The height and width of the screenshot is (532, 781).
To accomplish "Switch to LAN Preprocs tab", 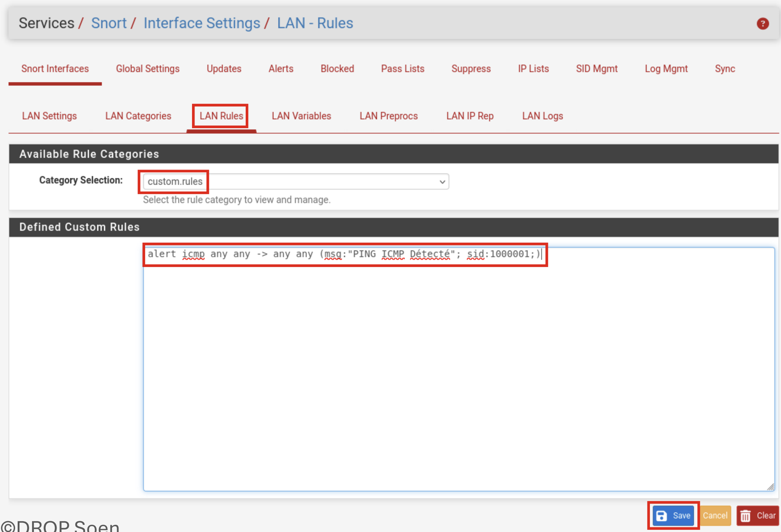I will 388,116.
